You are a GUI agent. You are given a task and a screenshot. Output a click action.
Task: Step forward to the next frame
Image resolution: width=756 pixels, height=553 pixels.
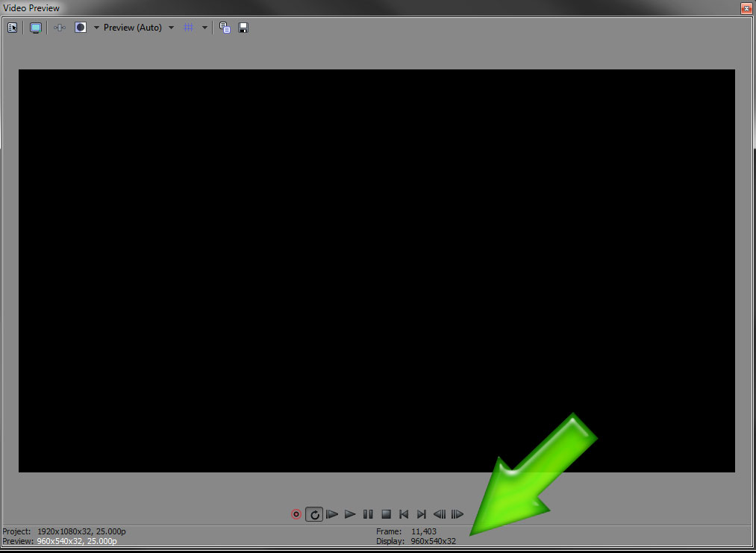click(x=457, y=514)
